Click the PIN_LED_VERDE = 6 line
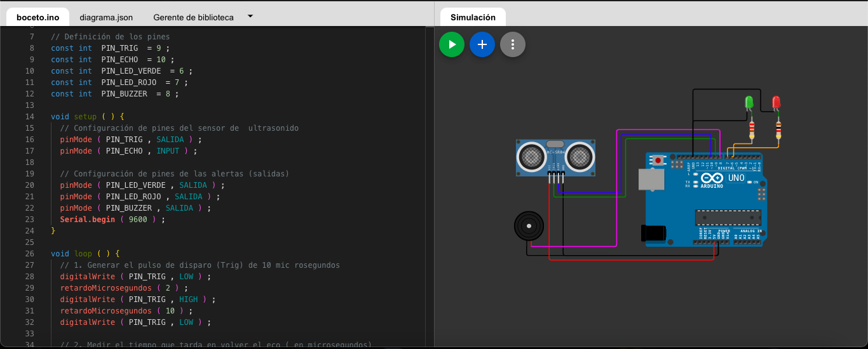 [x=121, y=71]
